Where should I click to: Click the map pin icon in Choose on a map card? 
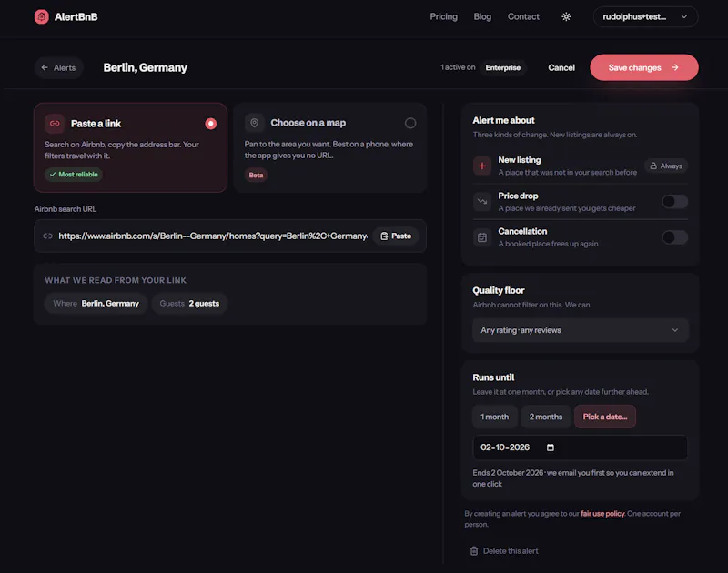tap(255, 123)
